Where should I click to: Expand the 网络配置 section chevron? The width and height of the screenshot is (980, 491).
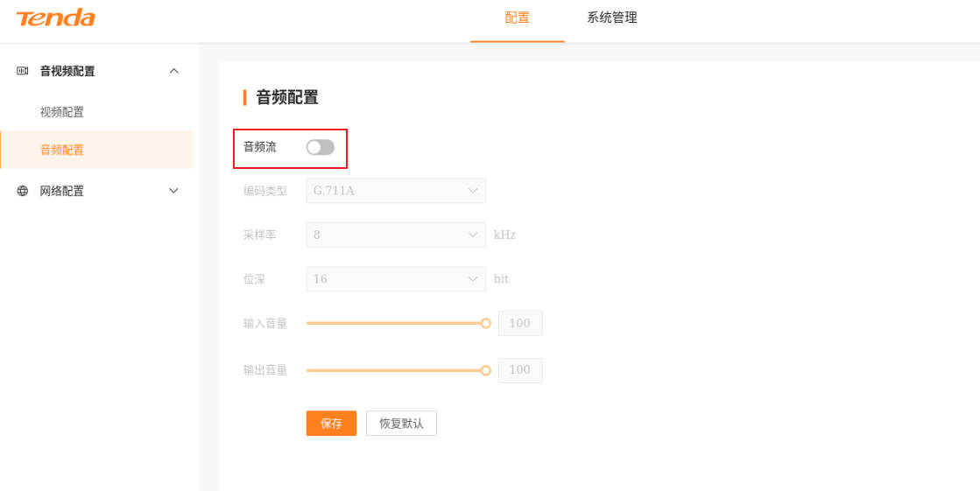coord(173,191)
